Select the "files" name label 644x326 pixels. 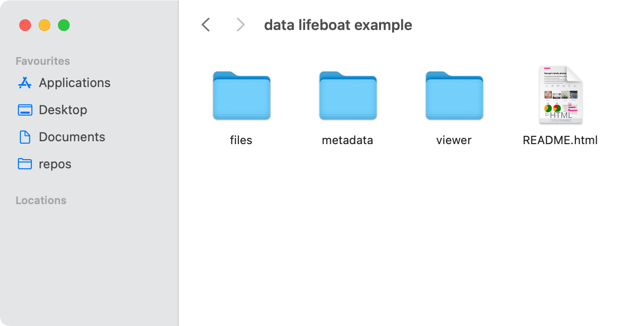coord(241,141)
